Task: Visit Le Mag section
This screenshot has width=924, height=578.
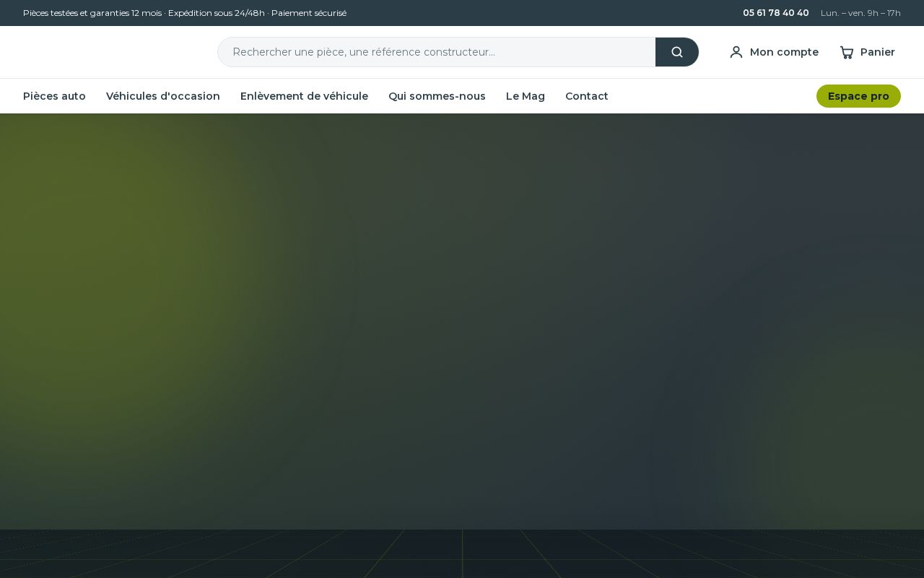Action: tap(526, 96)
